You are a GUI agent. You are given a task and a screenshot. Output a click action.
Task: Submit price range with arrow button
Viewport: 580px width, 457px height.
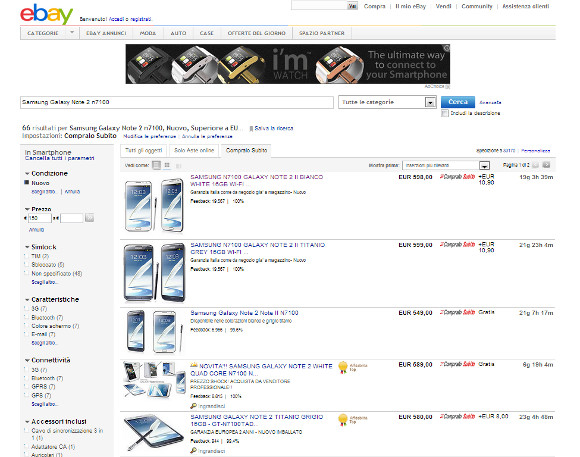[x=89, y=218]
